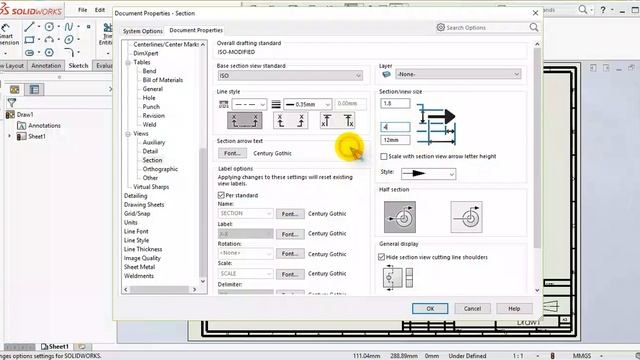Select the Line sketch tool

[x=29, y=27]
